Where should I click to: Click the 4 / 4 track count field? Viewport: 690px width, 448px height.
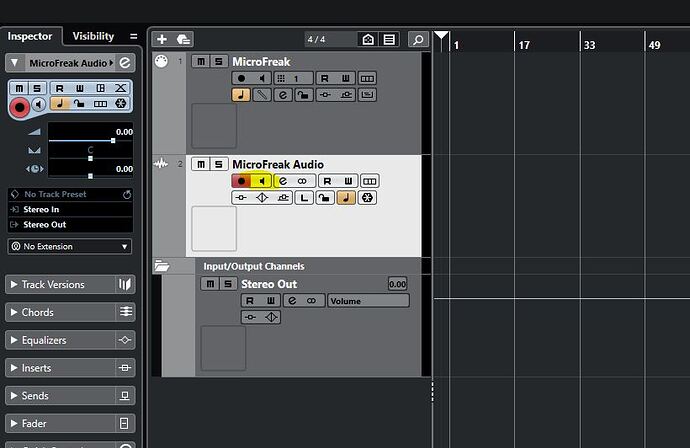pyautogui.click(x=330, y=39)
